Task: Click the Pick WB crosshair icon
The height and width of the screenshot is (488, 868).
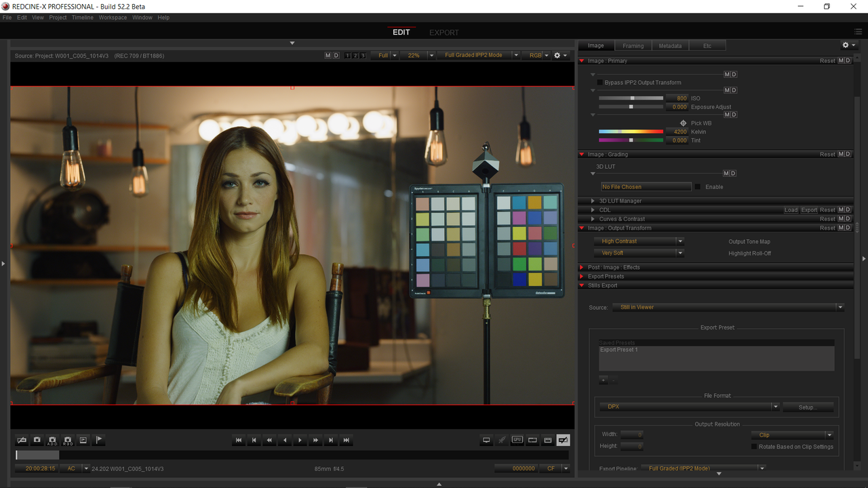Action: point(683,123)
